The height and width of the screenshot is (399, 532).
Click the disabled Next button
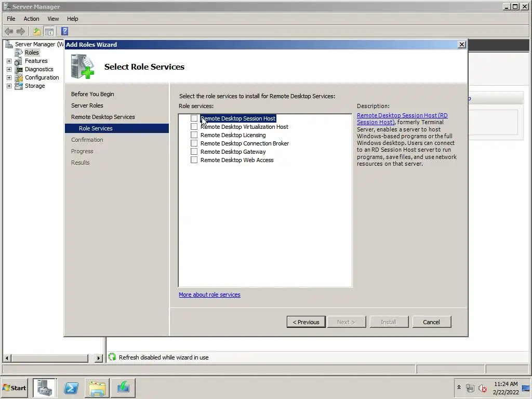pyautogui.click(x=347, y=322)
